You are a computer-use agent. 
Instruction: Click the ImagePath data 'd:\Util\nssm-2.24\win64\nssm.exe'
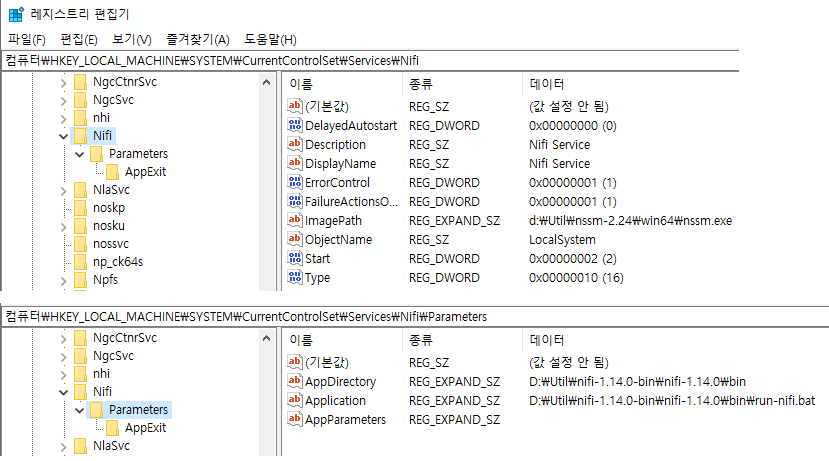pos(630,220)
